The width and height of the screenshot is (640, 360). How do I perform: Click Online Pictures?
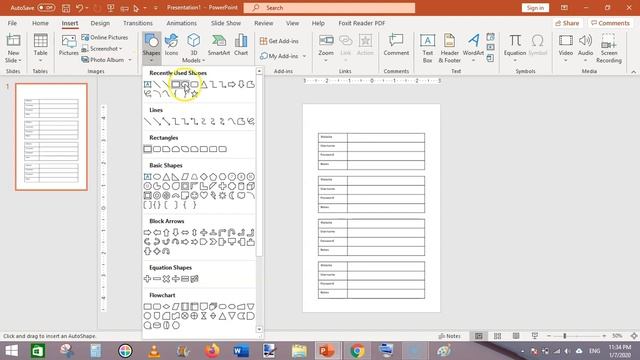(105, 37)
